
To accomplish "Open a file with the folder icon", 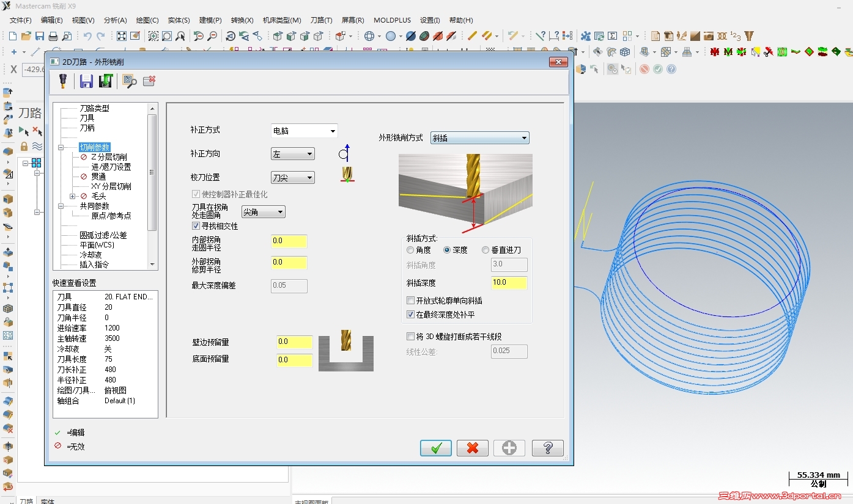I will click(x=26, y=36).
